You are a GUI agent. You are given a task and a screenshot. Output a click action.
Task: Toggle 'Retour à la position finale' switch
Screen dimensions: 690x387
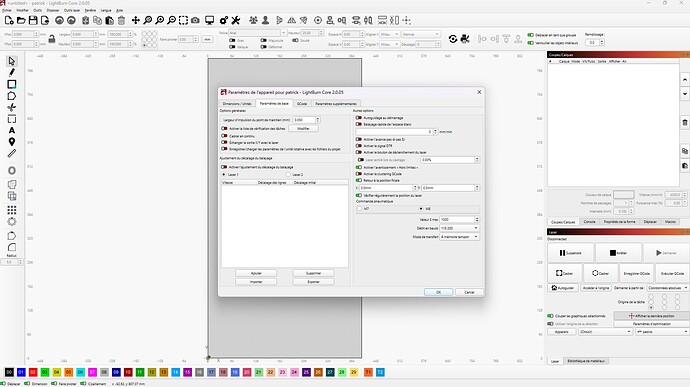coord(359,181)
